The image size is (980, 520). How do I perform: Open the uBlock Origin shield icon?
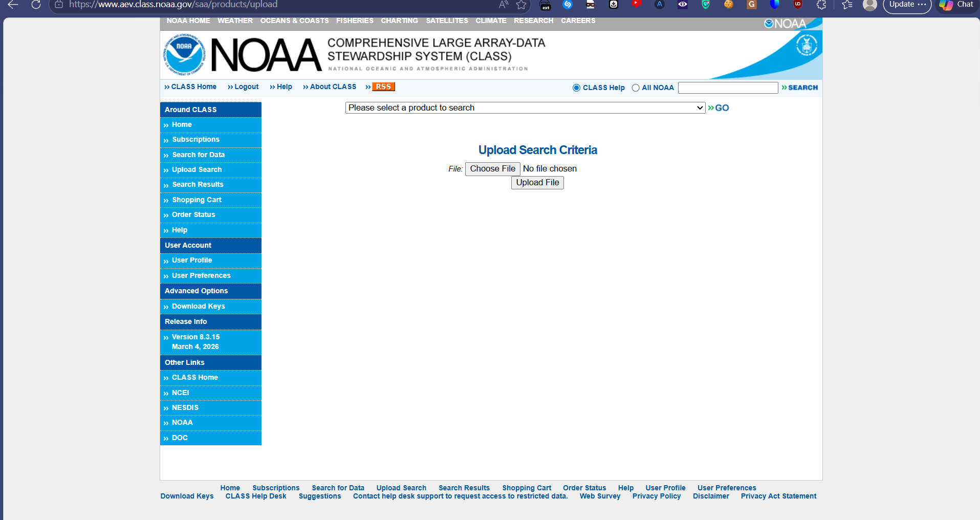coord(798,5)
